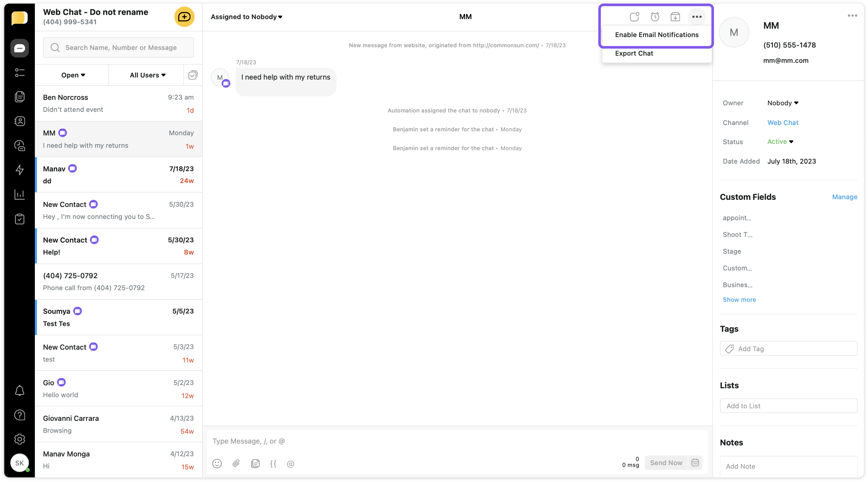Viewport: 868px width, 482px height.
Task: Insert a custom field with the braces icon
Action: click(x=273, y=464)
